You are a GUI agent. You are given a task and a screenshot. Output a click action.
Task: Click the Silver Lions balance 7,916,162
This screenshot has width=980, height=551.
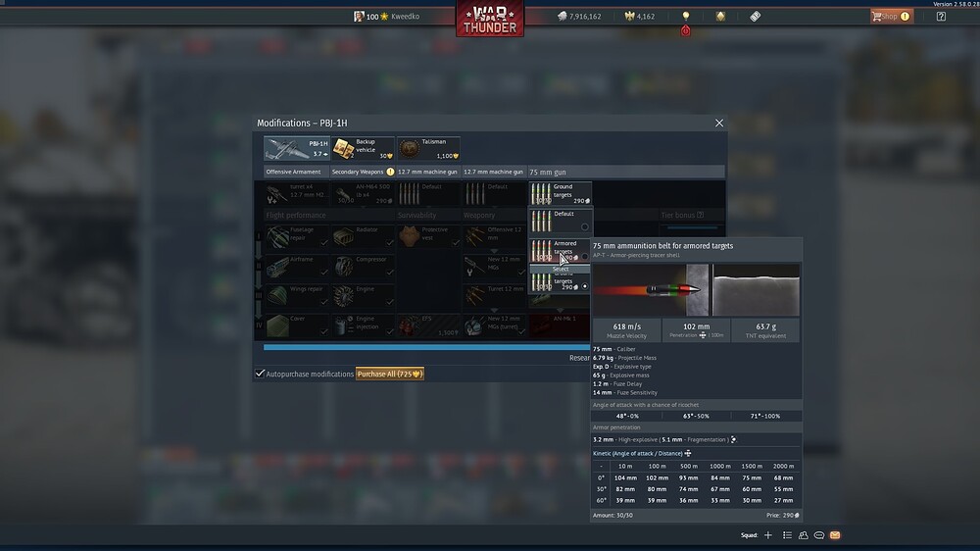point(579,17)
